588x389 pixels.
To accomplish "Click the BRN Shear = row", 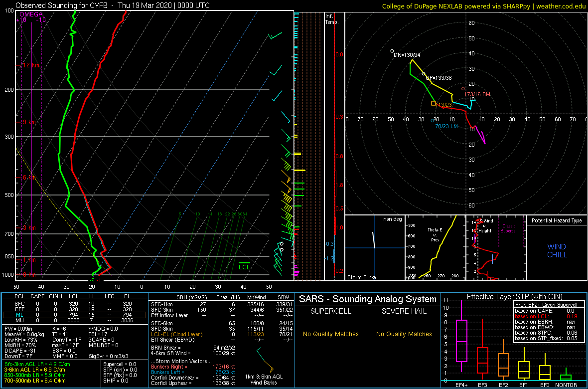I will [x=192, y=348].
